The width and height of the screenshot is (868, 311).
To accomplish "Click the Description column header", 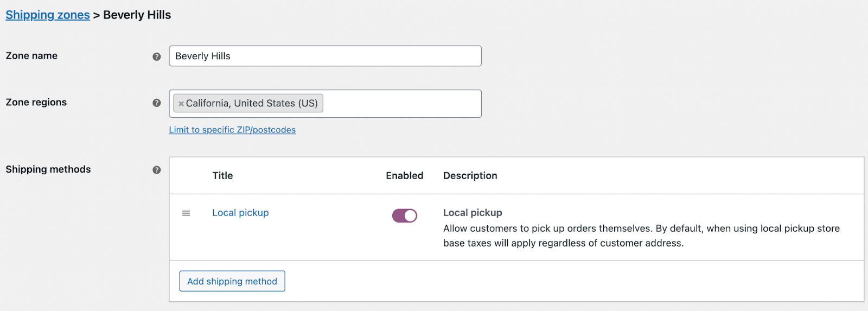I will (470, 176).
